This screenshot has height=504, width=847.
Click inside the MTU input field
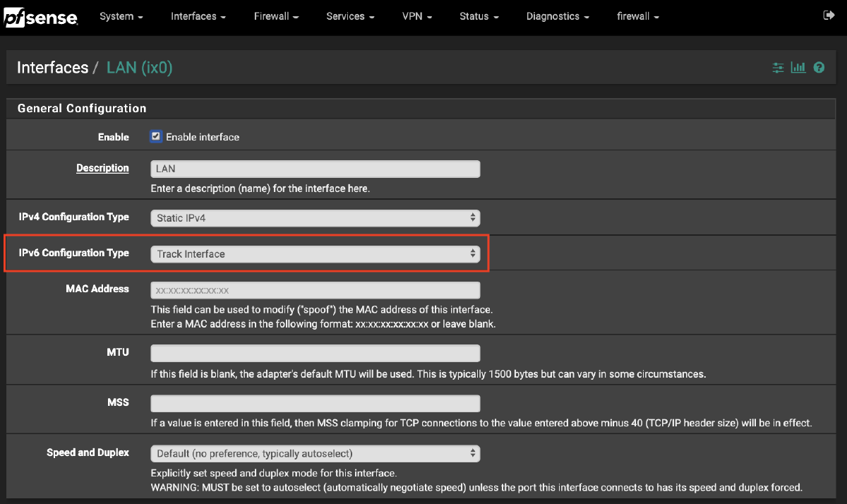(x=315, y=352)
